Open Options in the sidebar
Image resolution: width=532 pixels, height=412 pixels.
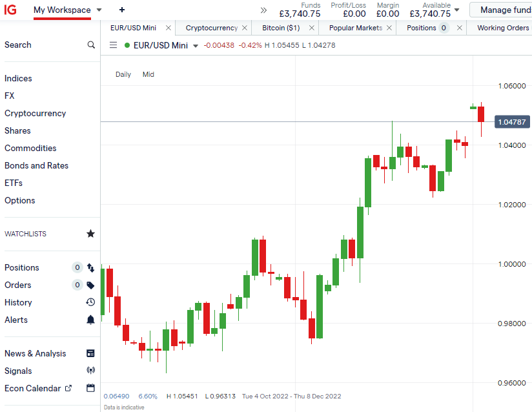click(19, 201)
